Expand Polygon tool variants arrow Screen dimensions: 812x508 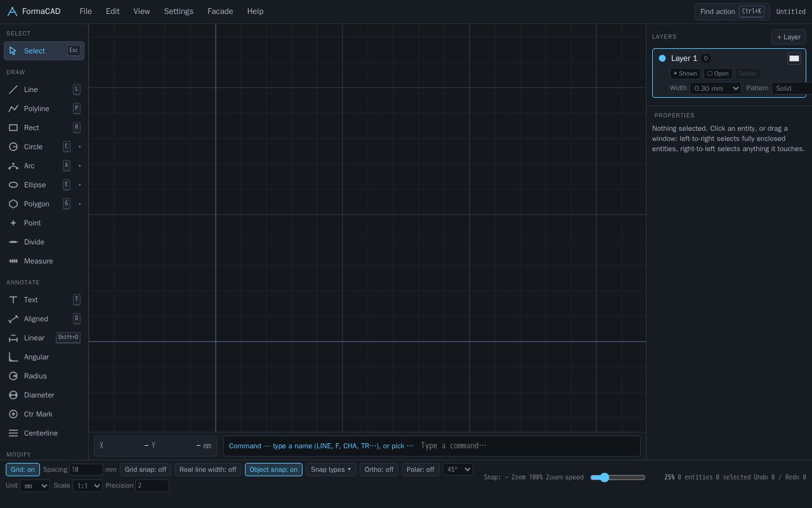tap(80, 204)
